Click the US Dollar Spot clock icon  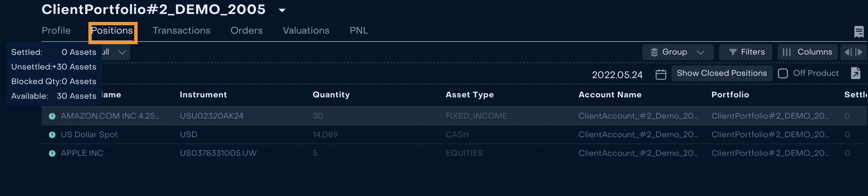[52, 135]
